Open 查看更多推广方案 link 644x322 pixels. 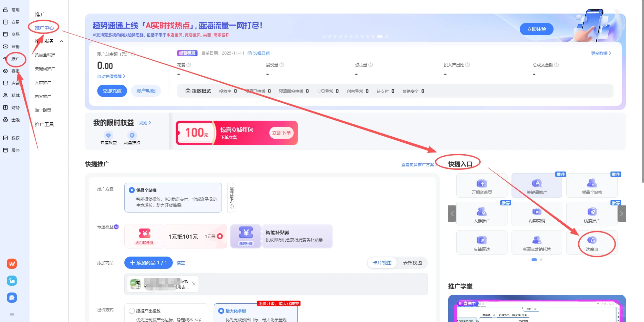[x=417, y=164]
